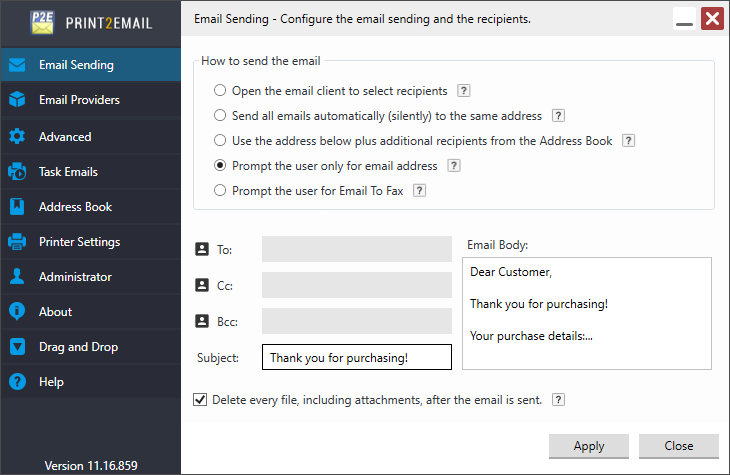Image resolution: width=730 pixels, height=475 pixels.
Task: Click the Address Book icon in sidebar
Action: click(17, 207)
